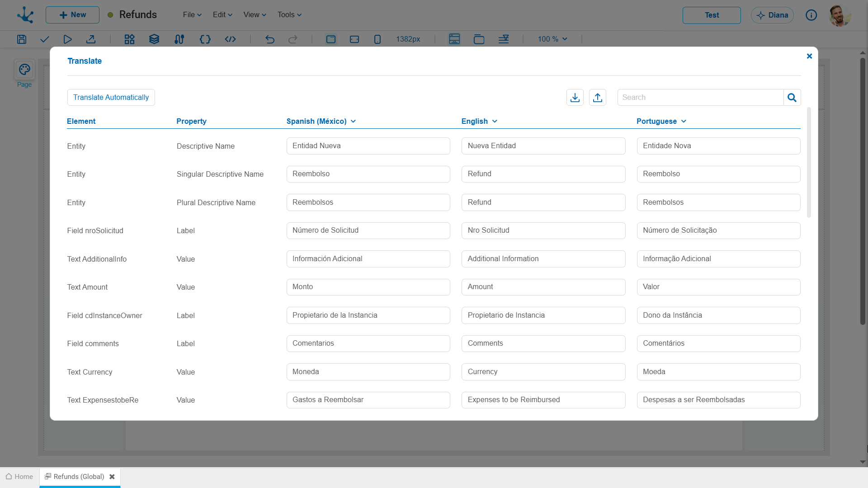
Task: Switch to the Home tab
Action: (x=19, y=477)
